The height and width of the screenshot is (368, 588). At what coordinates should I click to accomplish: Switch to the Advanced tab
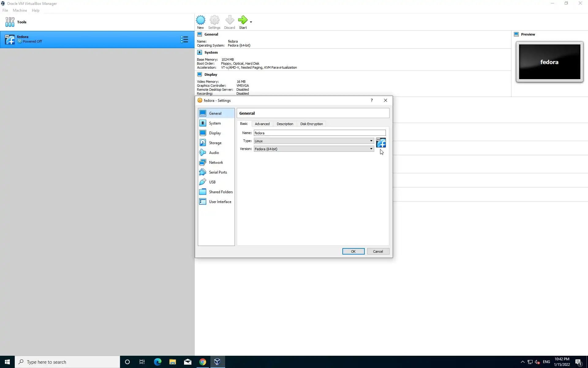coord(262,124)
